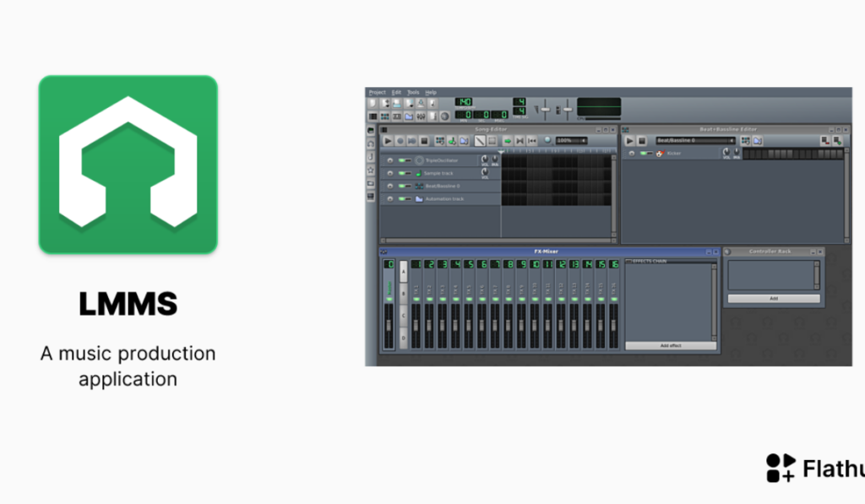Click Add button in Controller Rack
The height and width of the screenshot is (504, 865).
773,299
